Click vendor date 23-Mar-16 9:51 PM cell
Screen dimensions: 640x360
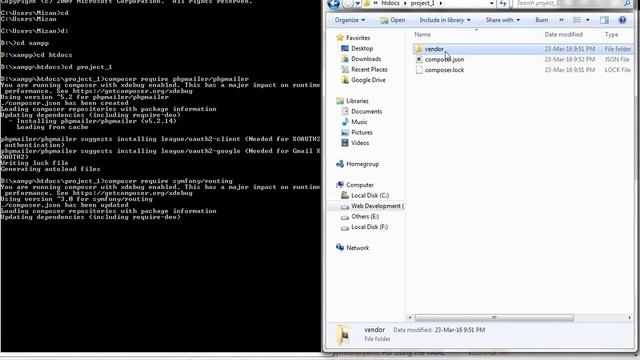coord(569,49)
